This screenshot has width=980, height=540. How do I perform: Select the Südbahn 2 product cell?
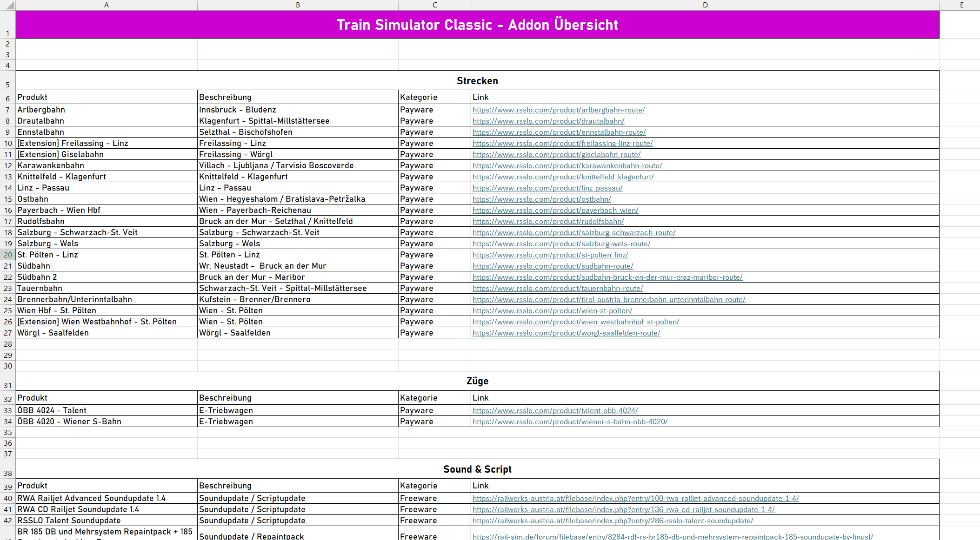pyautogui.click(x=107, y=277)
